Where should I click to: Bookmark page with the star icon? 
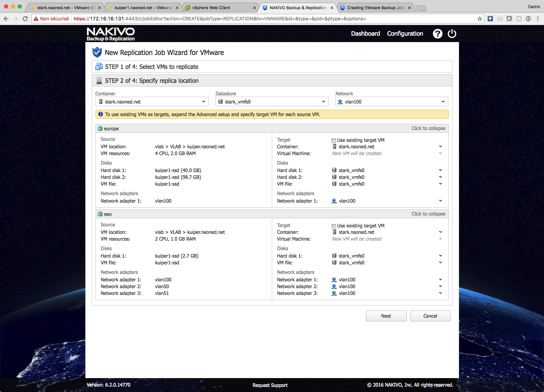[x=479, y=19]
